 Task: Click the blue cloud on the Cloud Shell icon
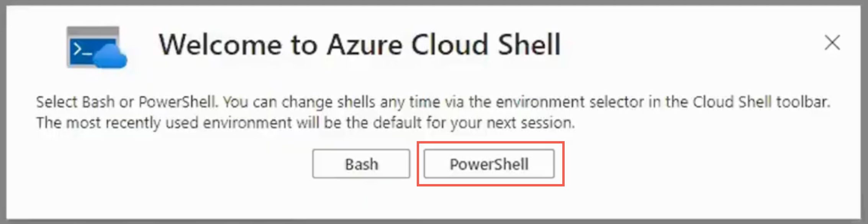[110, 58]
